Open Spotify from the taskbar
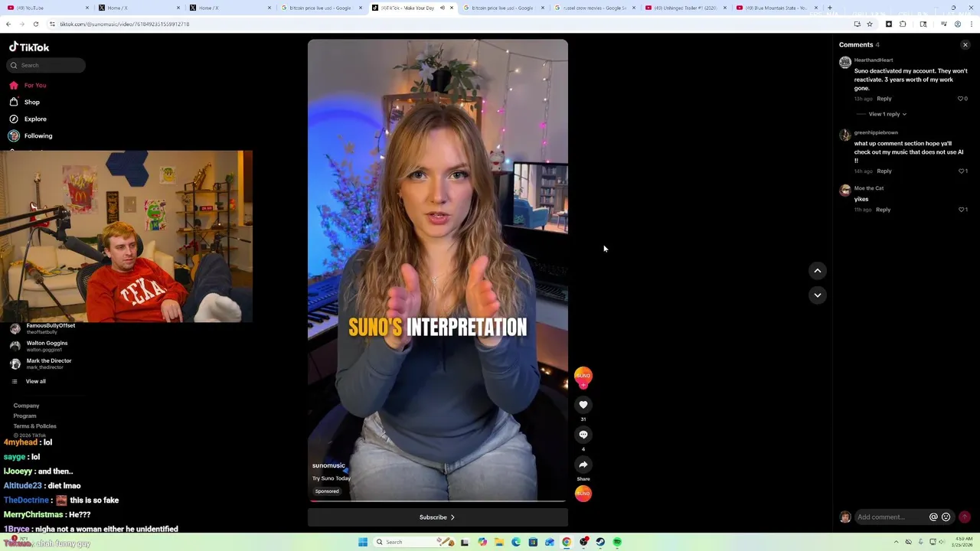Screen dimensions: 980x551 [617, 542]
